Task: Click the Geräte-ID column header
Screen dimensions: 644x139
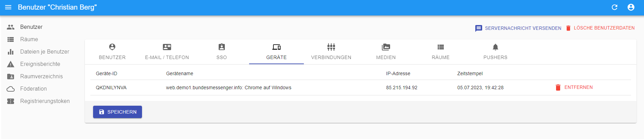Action: 106,73
